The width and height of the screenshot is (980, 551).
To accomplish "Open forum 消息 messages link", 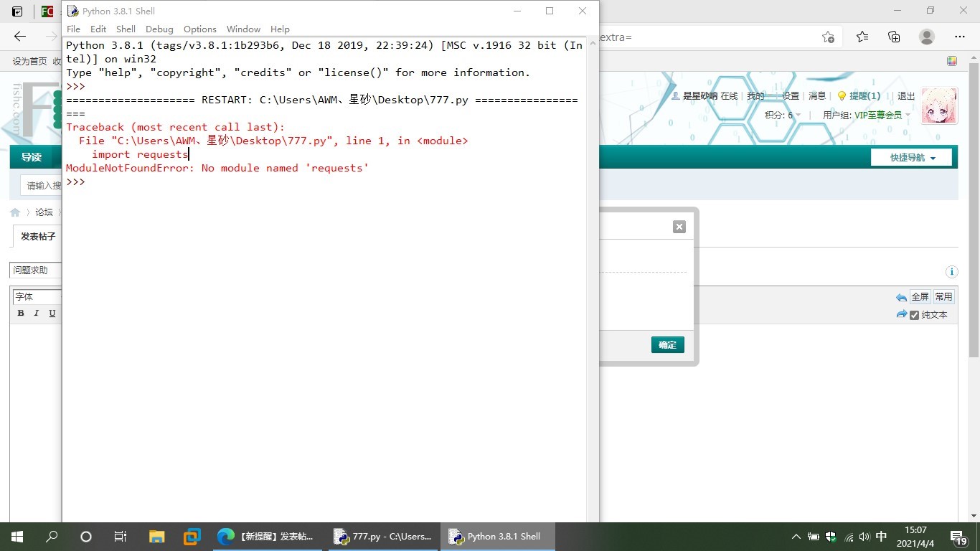I will click(x=817, y=95).
